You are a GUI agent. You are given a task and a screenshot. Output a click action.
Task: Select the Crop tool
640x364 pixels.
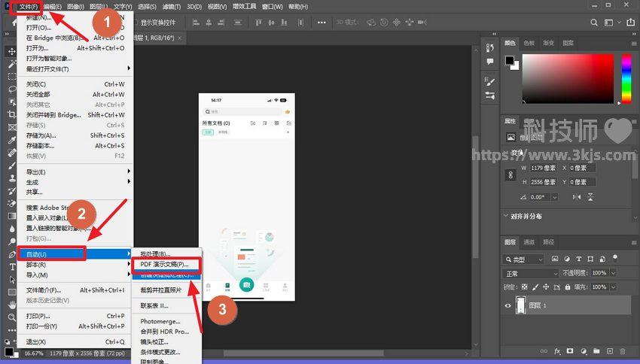[12, 114]
